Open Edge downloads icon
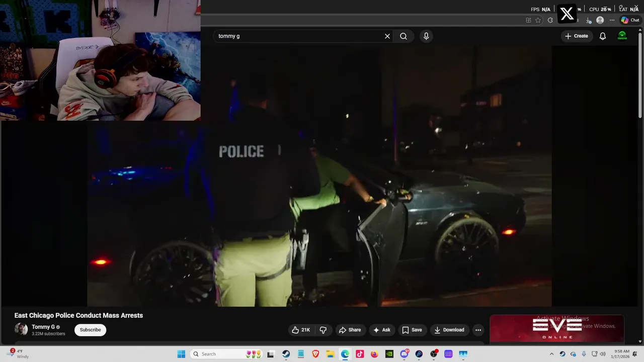Screen dimensions: 644x362 coord(589,20)
